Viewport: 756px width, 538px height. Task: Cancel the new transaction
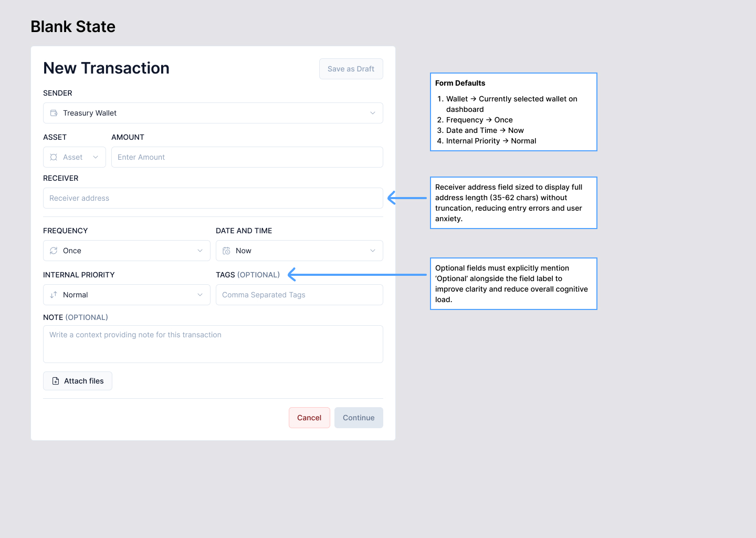pos(309,418)
